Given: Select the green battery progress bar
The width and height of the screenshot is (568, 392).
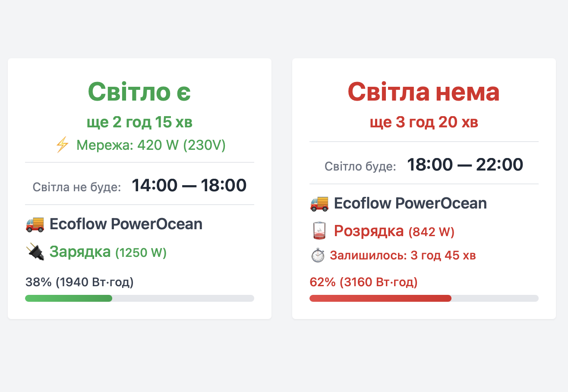Looking at the screenshot, I should click(x=139, y=298).
